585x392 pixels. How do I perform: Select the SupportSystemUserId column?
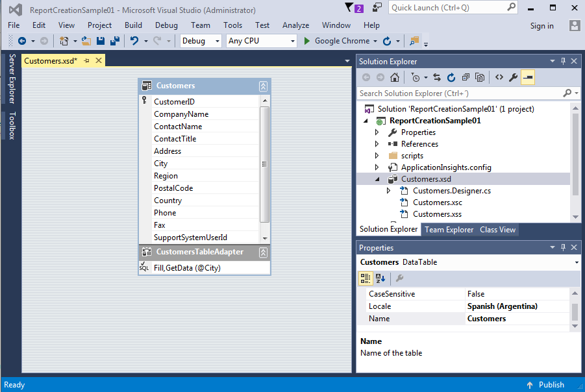click(205, 238)
